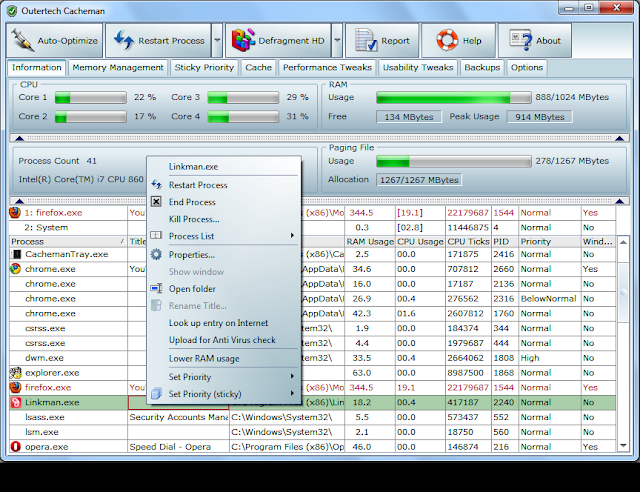The image size is (640, 492).
Task: Select the lsm.exe process row
Action: point(312,432)
